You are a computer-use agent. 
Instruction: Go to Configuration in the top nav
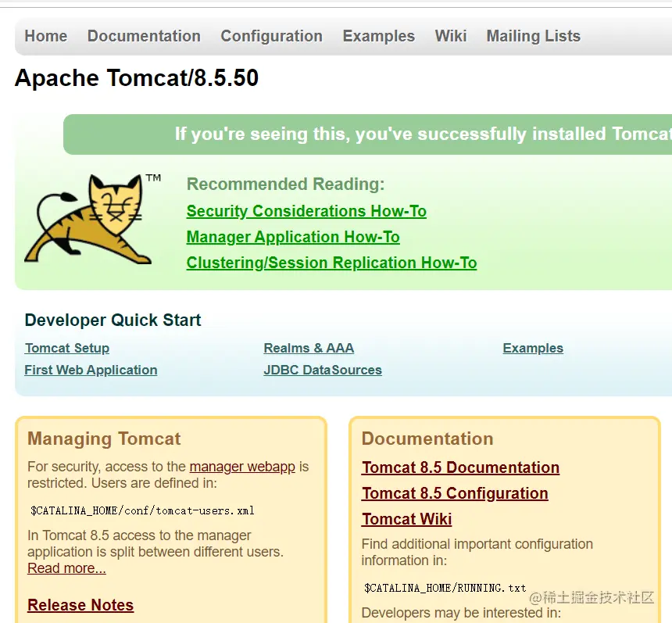click(271, 36)
